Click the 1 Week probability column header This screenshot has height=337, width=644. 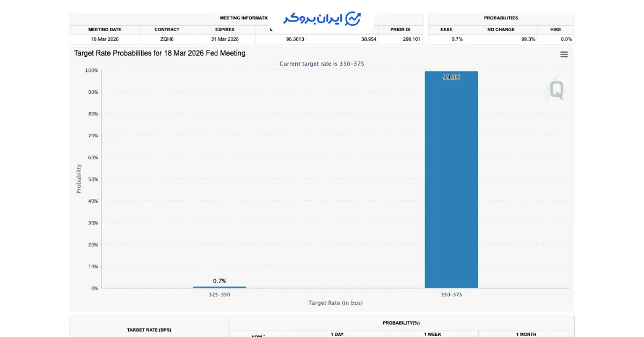[x=433, y=334]
